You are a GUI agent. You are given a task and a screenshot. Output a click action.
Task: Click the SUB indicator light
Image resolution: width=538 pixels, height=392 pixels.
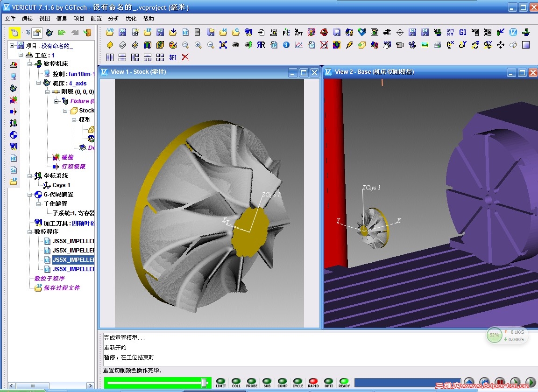267,382
